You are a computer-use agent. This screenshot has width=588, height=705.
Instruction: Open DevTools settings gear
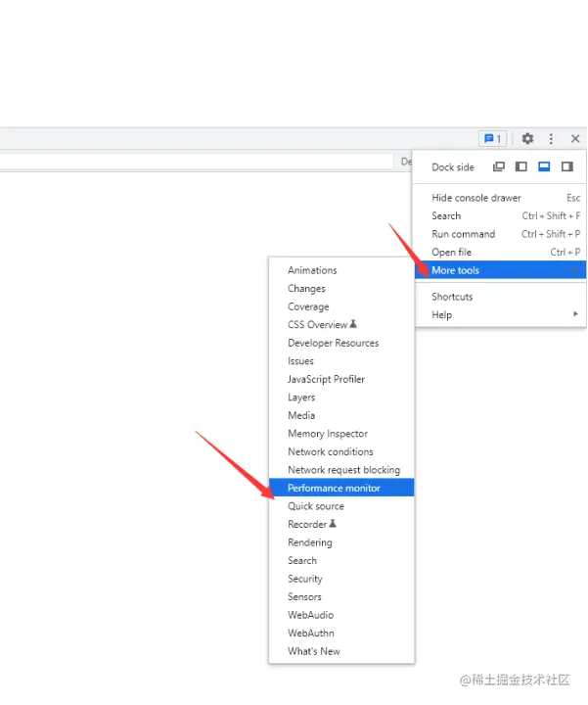point(527,138)
